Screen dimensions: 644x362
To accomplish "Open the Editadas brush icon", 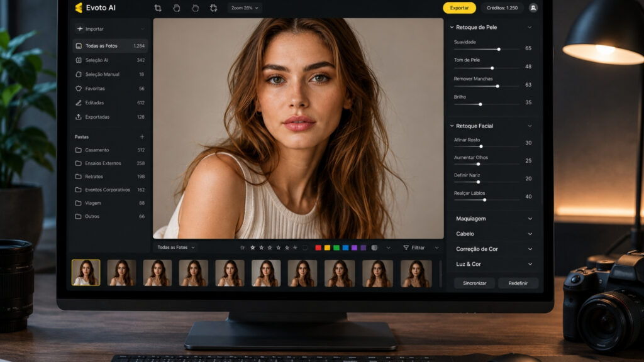I will pos(79,102).
